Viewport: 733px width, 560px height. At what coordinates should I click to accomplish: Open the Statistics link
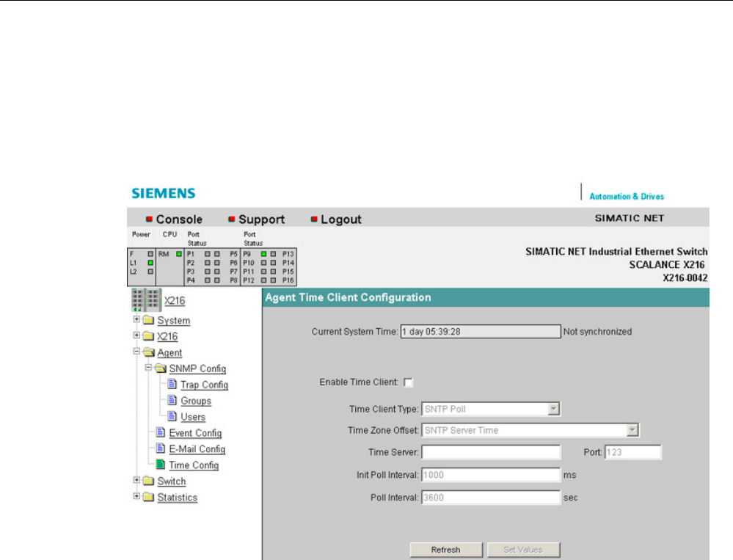click(177, 498)
